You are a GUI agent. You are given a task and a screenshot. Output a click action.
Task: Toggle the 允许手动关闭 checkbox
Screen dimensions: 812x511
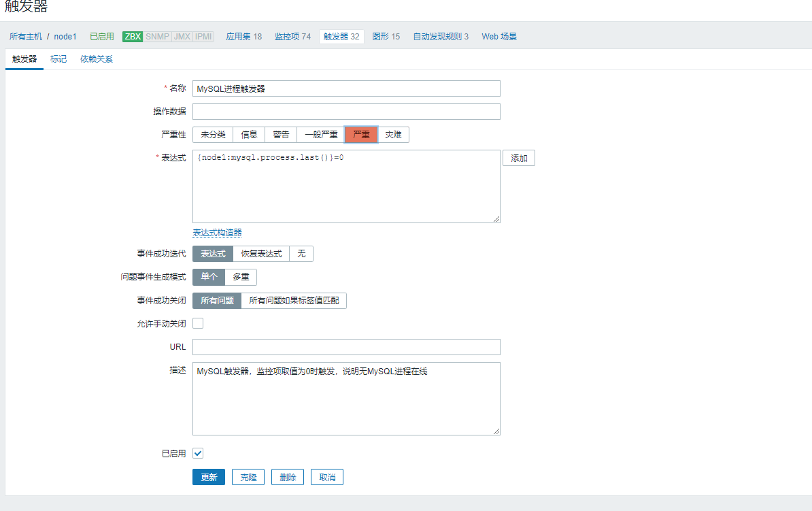pyautogui.click(x=198, y=323)
